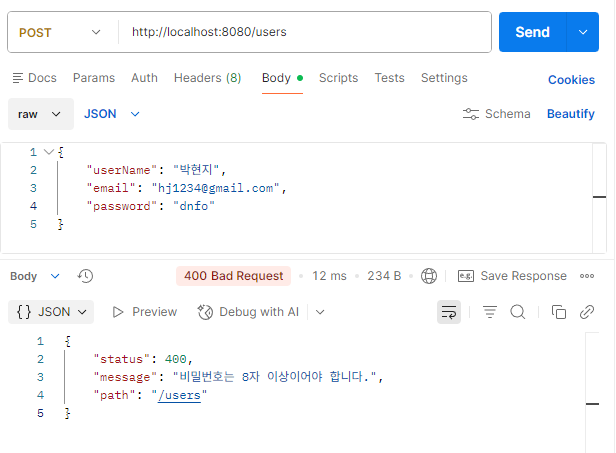Open the POST method dropdown
The height and width of the screenshot is (453, 616).
(x=59, y=32)
